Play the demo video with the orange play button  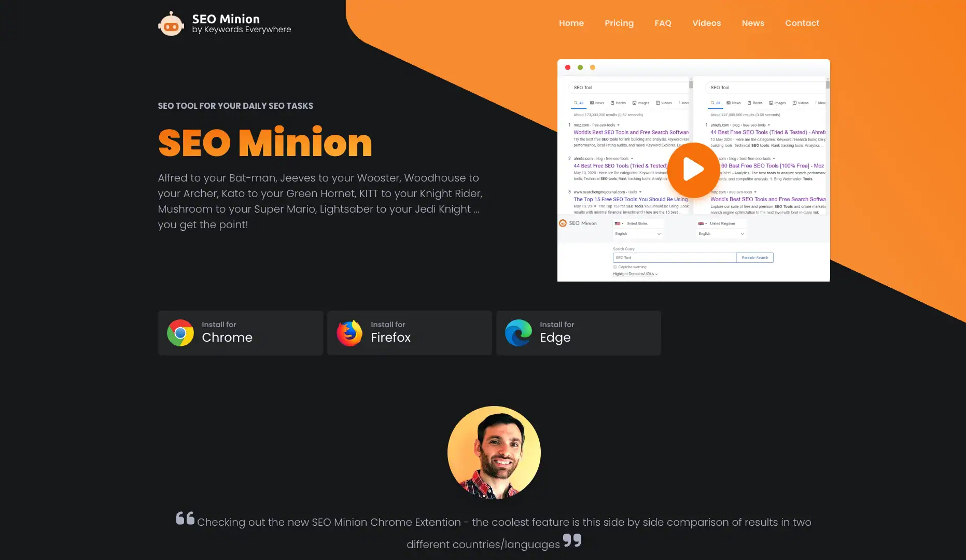point(693,170)
